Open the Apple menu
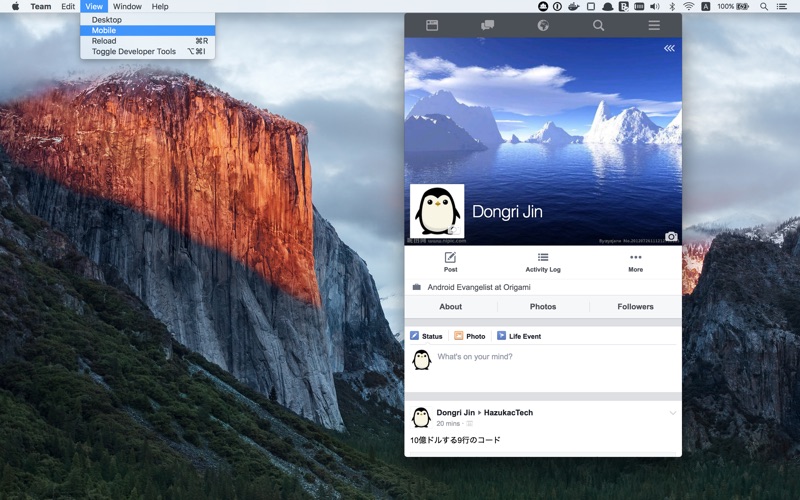Image resolution: width=800 pixels, height=500 pixels. tap(15, 6)
